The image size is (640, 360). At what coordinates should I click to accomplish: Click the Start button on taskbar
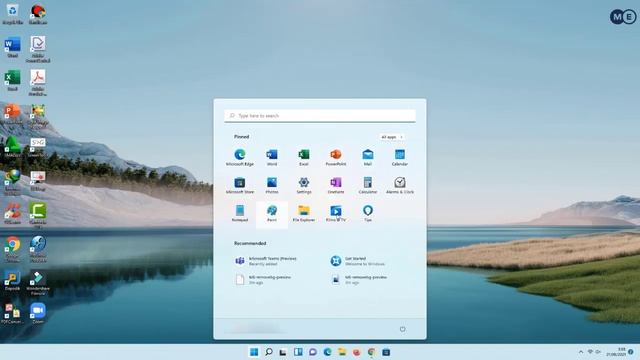(254, 352)
